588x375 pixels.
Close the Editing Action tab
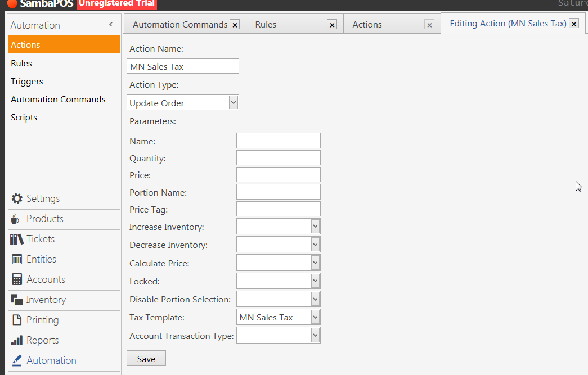[574, 24]
